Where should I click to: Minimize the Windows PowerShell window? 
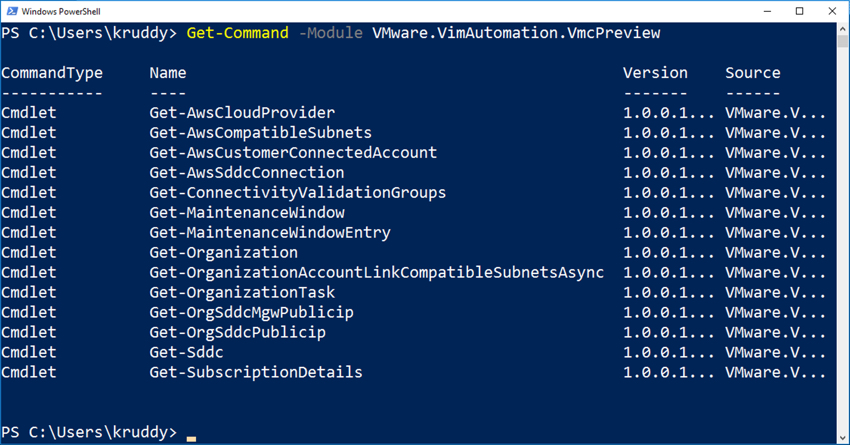(x=768, y=11)
